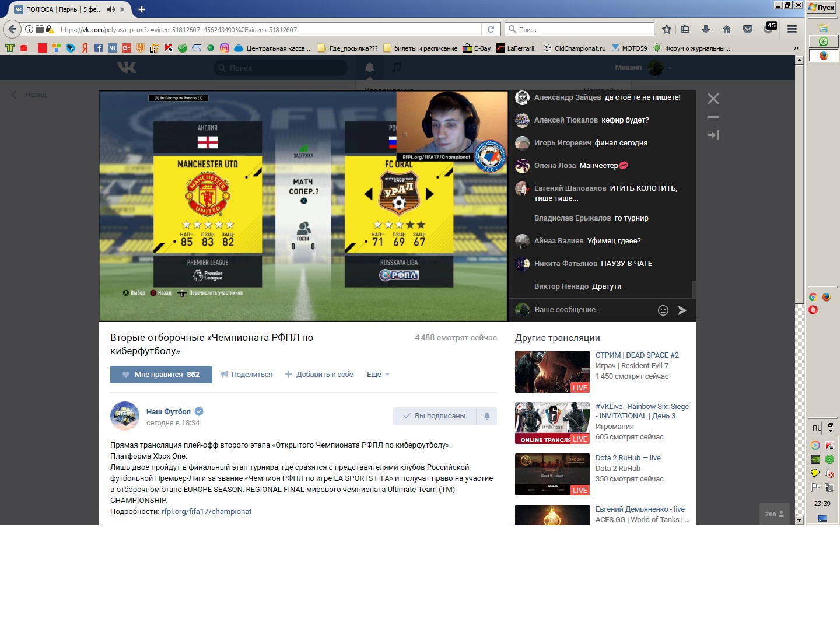Image resolution: width=840 pixels, height=636 pixels.
Task: Go to Firefox home page
Action: tap(726, 29)
